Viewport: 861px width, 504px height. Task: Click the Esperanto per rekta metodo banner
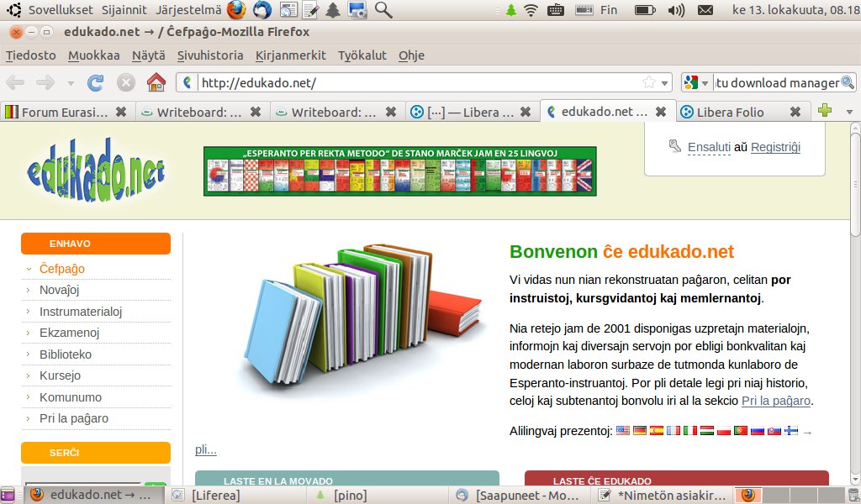coord(399,171)
